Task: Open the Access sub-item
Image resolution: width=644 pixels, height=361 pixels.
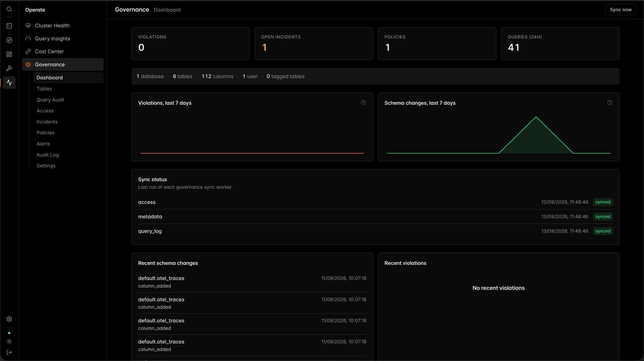Action: [x=69, y=111]
